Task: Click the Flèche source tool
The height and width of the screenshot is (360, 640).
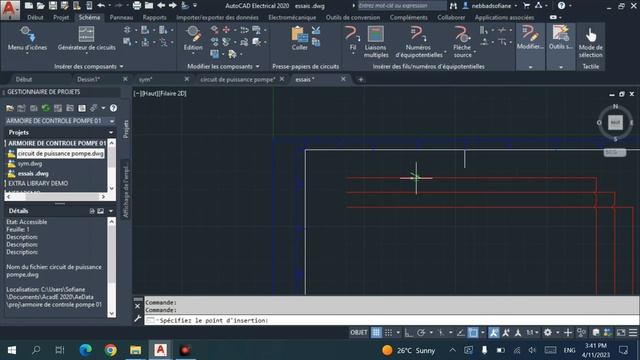Action: pyautogui.click(x=462, y=42)
